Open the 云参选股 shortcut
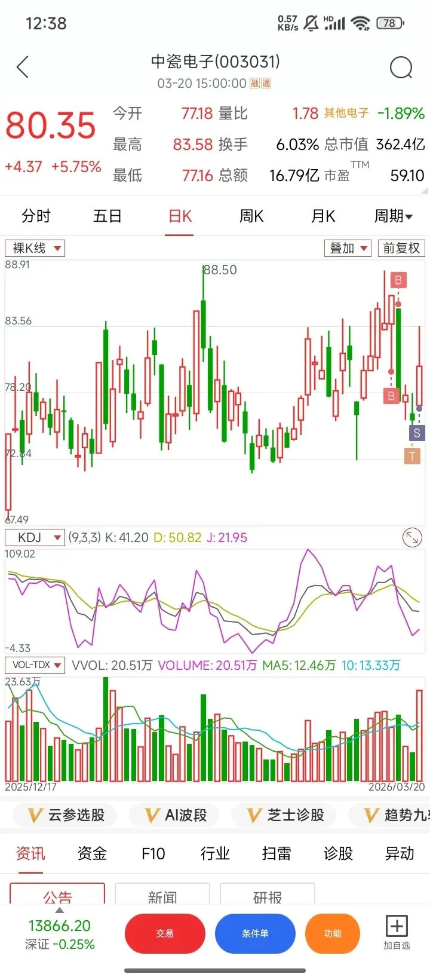Image resolution: width=430 pixels, height=980 pixels. (64, 815)
